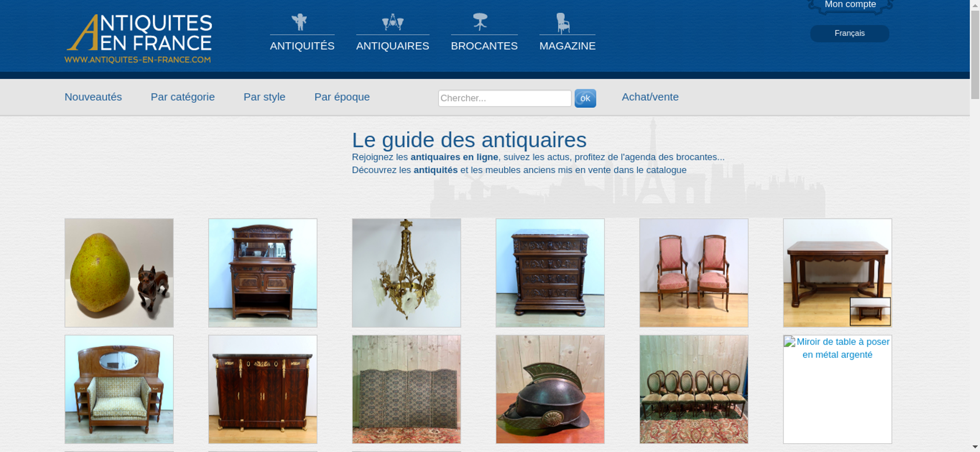Click the broken image icon for Miroir de table
Image resolution: width=980 pixels, height=452 pixels.
point(789,341)
